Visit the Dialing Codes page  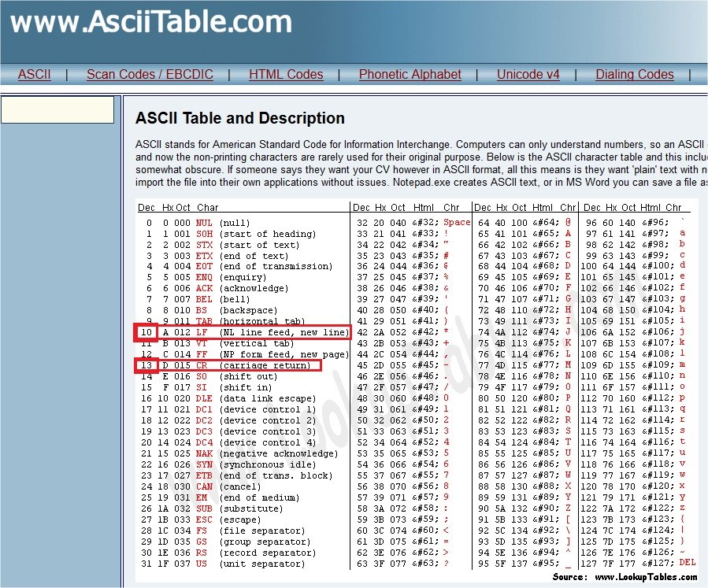[634, 75]
